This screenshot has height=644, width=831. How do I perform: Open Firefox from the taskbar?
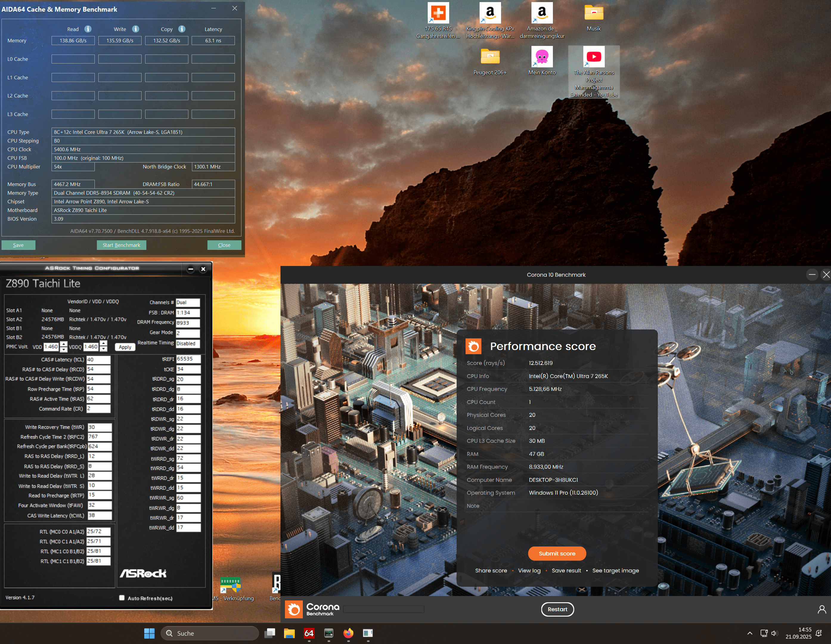pyautogui.click(x=348, y=633)
